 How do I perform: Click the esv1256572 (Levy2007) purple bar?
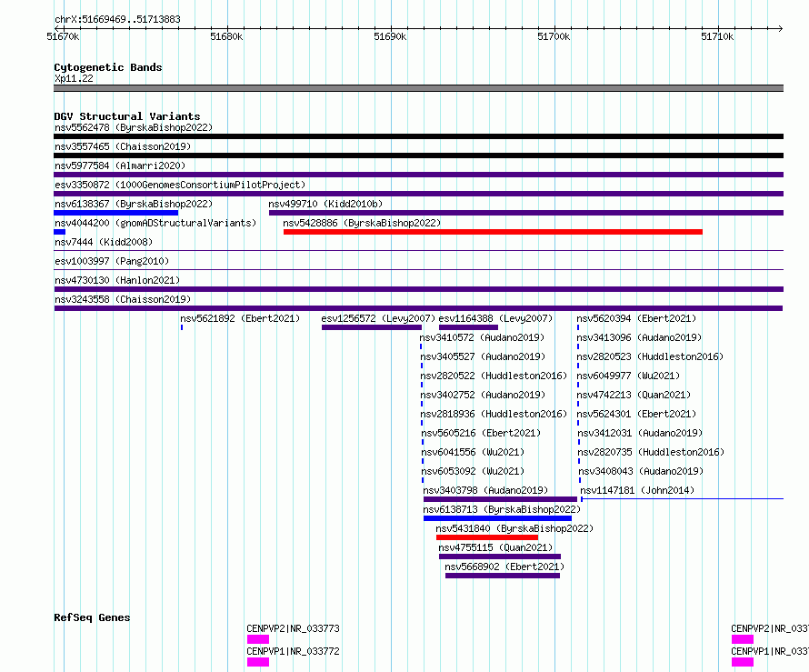[x=372, y=327]
